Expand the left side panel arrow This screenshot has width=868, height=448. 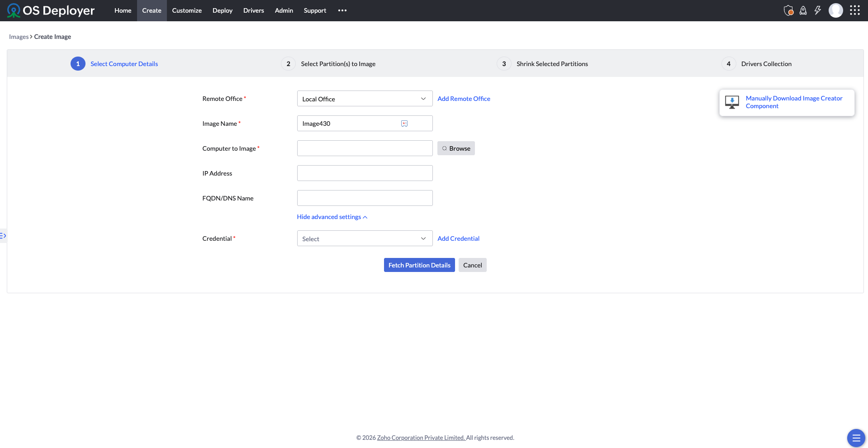(3, 236)
